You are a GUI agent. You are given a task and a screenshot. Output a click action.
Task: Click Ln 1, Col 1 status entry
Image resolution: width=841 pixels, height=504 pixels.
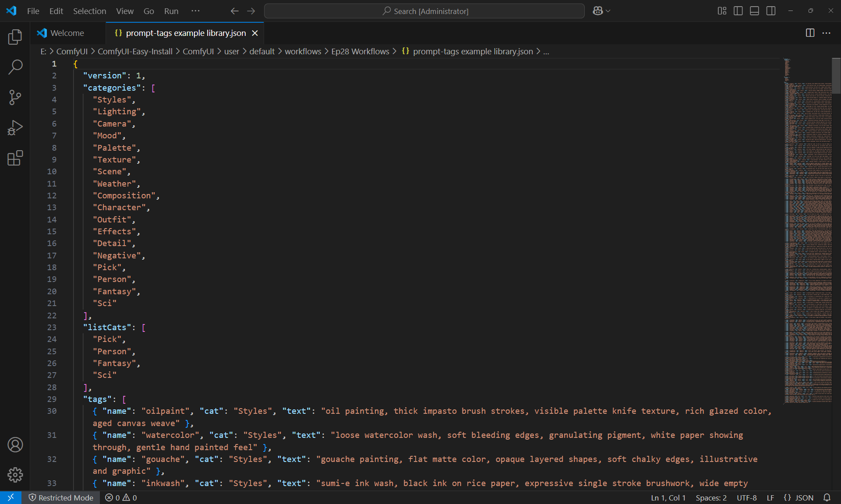coord(668,497)
